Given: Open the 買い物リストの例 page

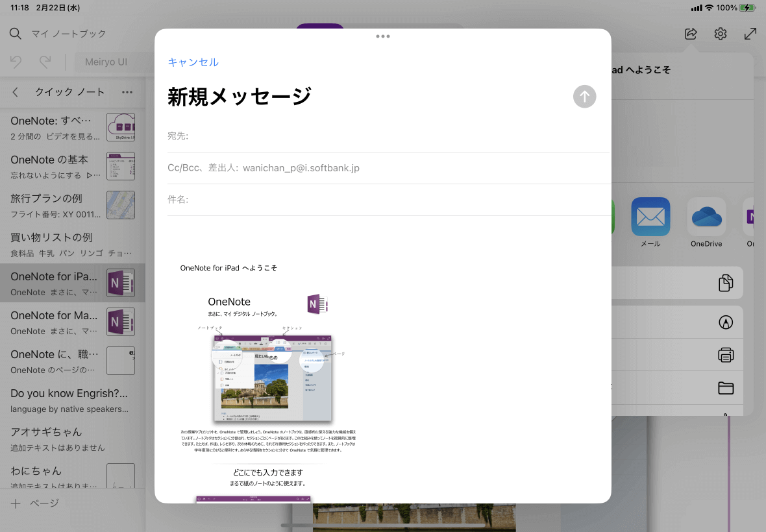Looking at the screenshot, I should (72, 245).
